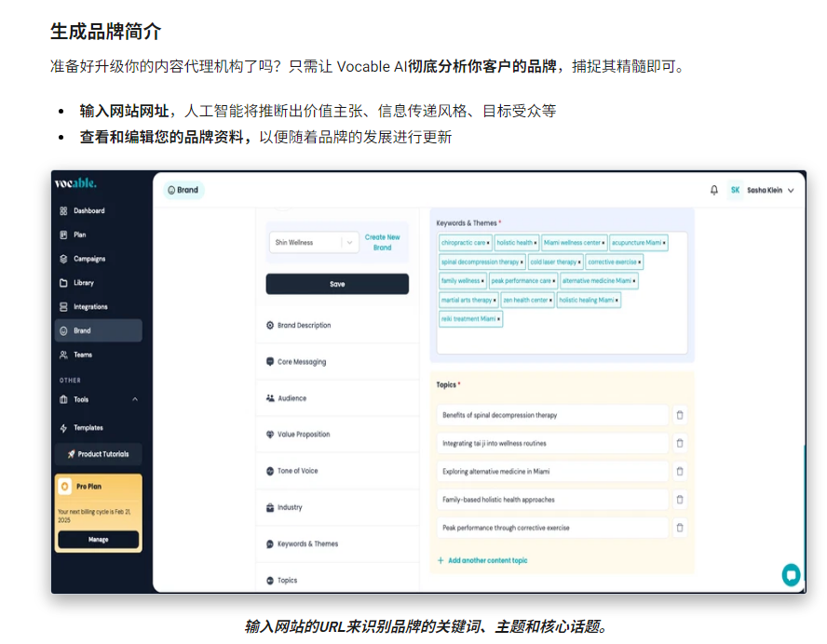Collapse the Tools section in sidebar
The height and width of the screenshot is (644, 827).
(134, 400)
